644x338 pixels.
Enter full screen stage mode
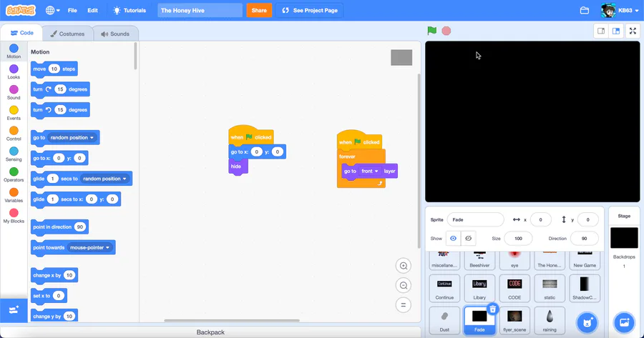[x=633, y=31]
